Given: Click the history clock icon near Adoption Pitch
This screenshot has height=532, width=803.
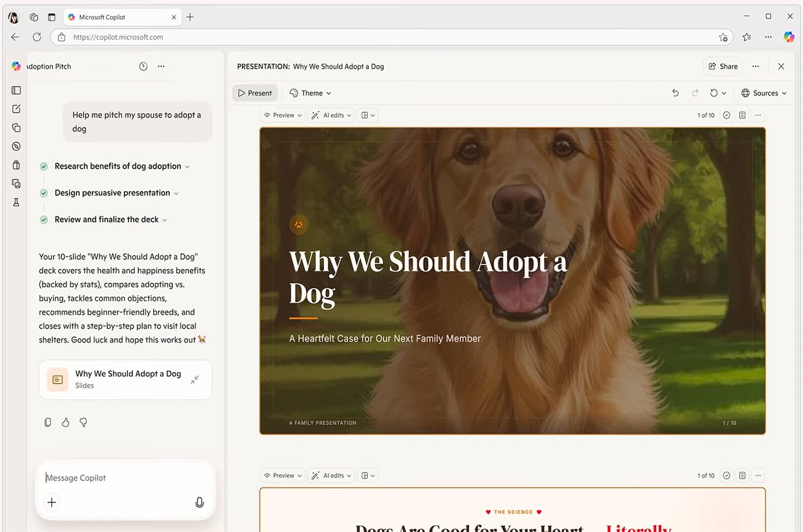Looking at the screenshot, I should pyautogui.click(x=143, y=66).
